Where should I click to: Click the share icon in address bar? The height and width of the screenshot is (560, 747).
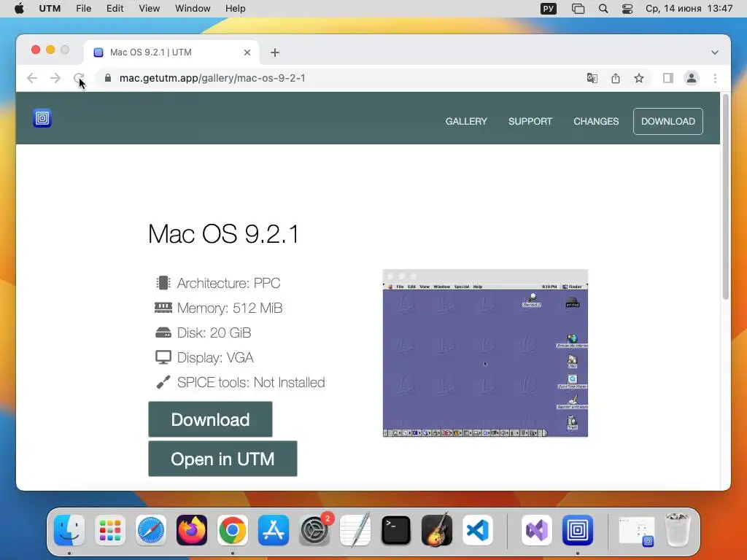(616, 78)
